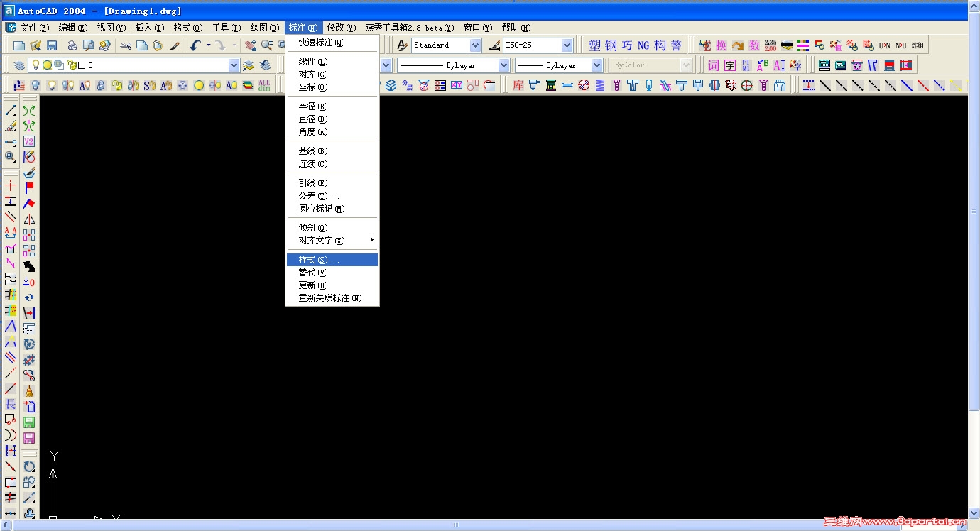
Task: Open the 插入(I) menu
Action: [150, 28]
